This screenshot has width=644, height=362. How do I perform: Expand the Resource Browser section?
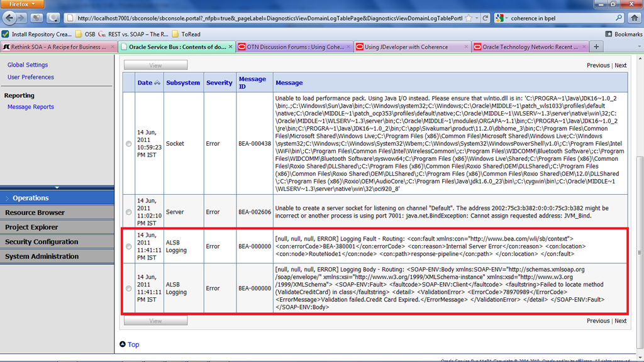coord(35,212)
